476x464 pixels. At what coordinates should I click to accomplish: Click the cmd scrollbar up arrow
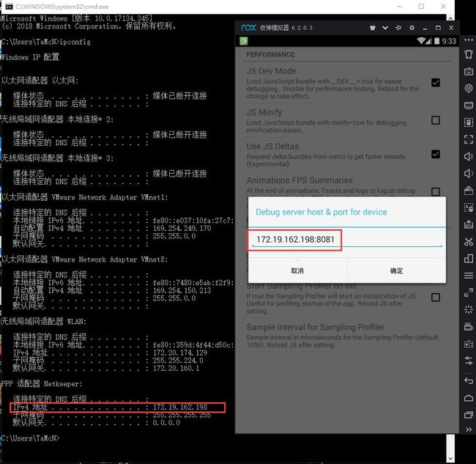point(450,18)
